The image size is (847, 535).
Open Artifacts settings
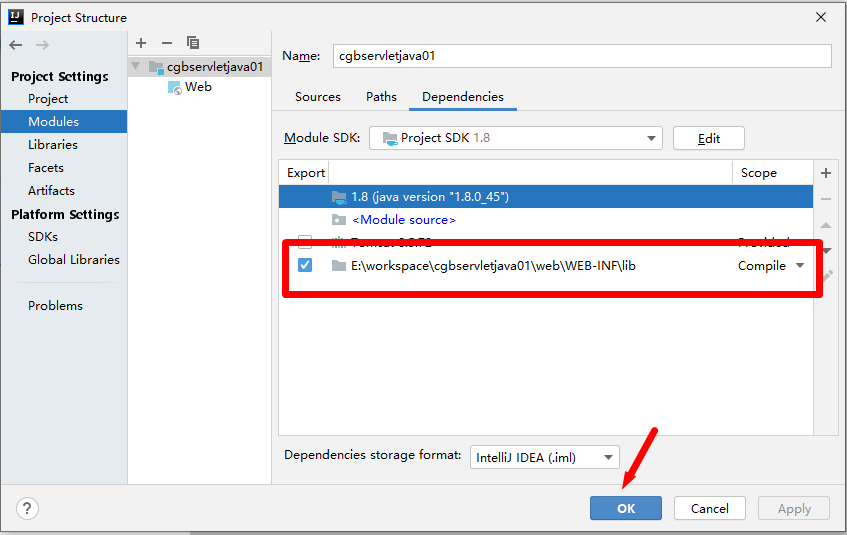51,191
